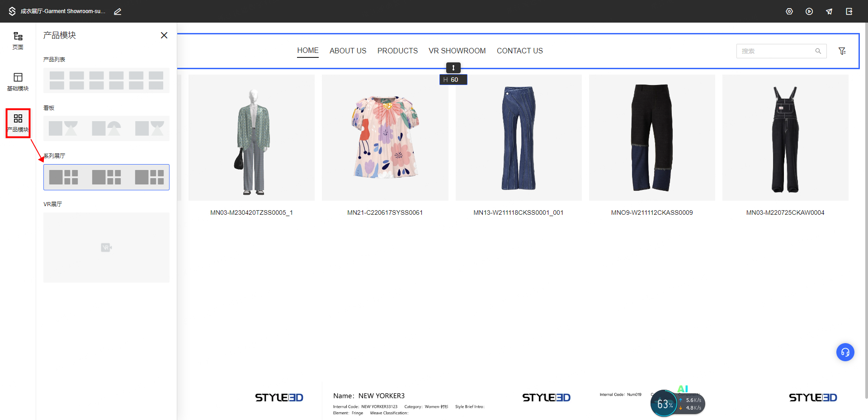
Task: Open the 基础模块 basic modules icon
Action: (18, 82)
